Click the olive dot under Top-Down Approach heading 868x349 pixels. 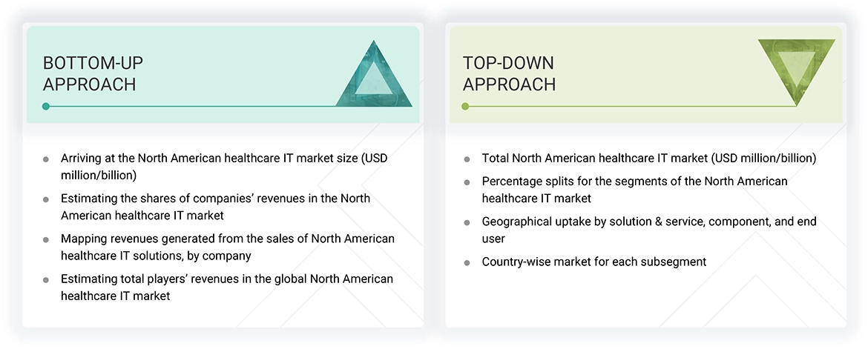coord(465,106)
